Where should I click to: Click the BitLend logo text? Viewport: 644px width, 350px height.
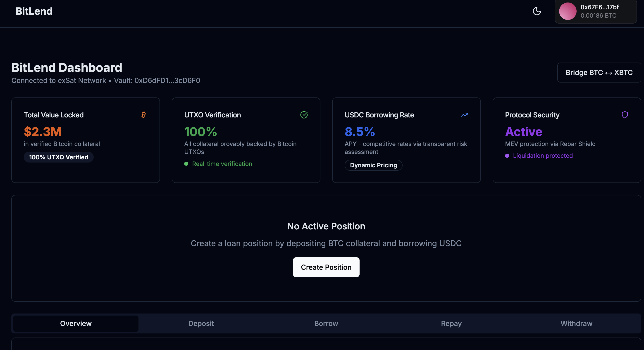(x=34, y=11)
